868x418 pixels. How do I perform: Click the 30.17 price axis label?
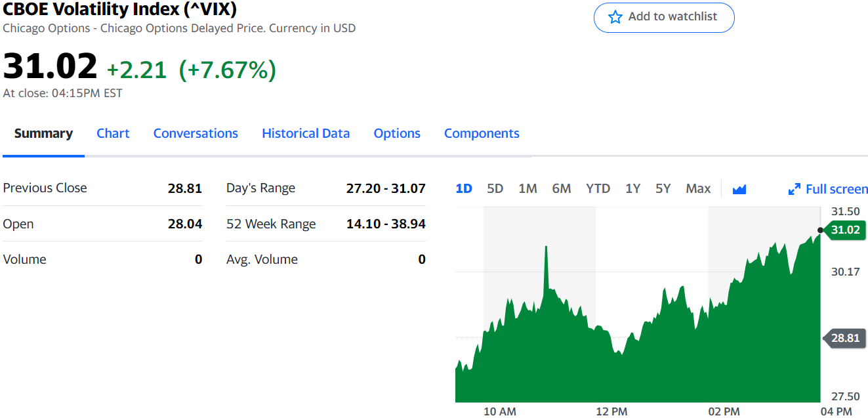pyautogui.click(x=846, y=271)
